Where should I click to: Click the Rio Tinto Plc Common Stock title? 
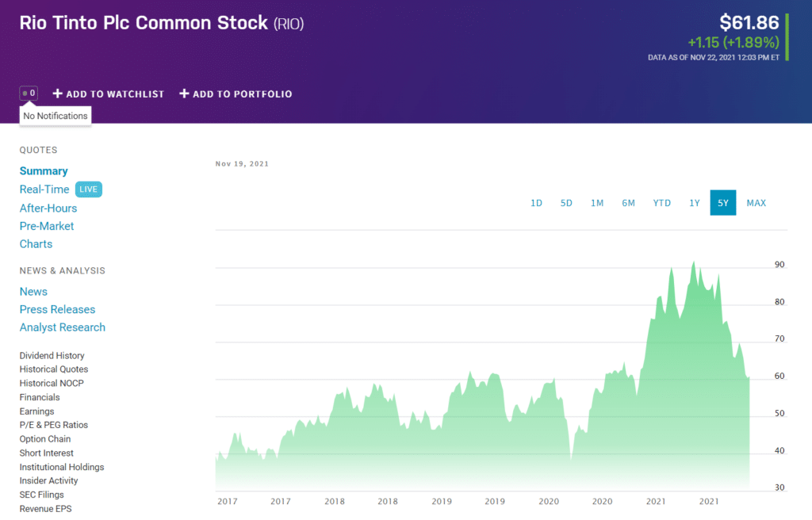tap(144, 23)
